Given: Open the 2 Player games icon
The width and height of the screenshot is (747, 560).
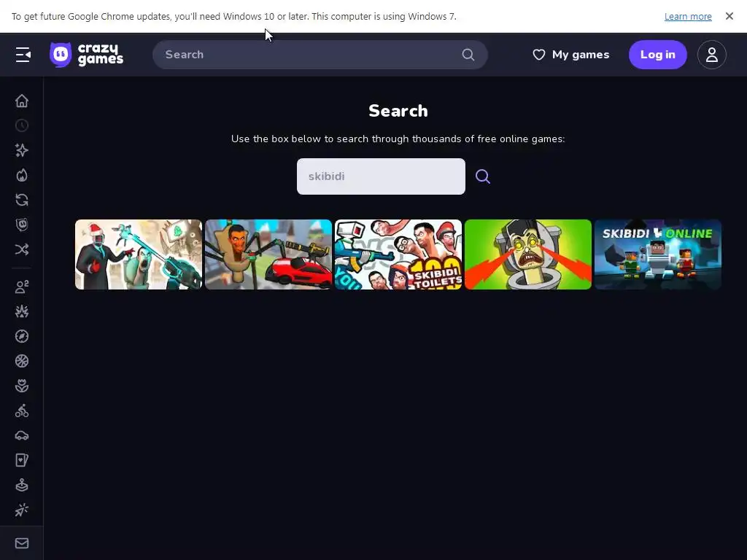Looking at the screenshot, I should point(22,287).
